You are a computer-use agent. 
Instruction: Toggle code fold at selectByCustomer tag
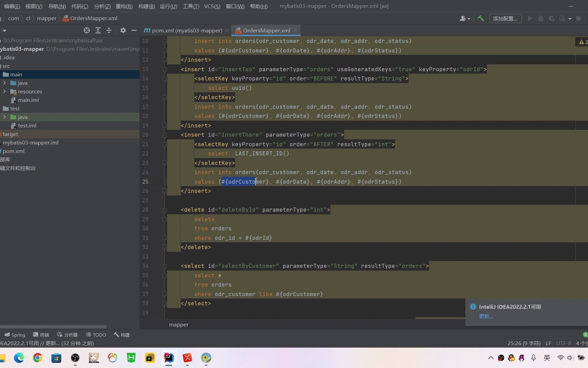pyautogui.click(x=165, y=266)
